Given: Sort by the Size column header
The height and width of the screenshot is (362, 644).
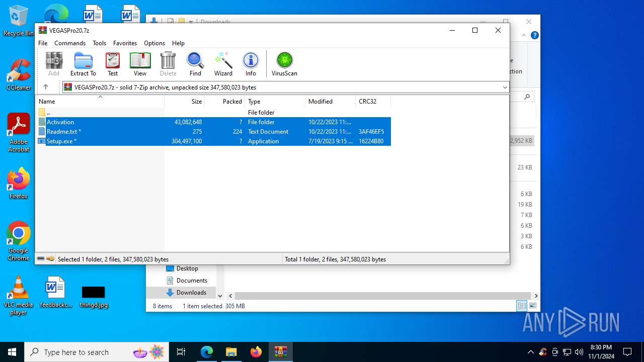Looking at the screenshot, I should [x=185, y=101].
